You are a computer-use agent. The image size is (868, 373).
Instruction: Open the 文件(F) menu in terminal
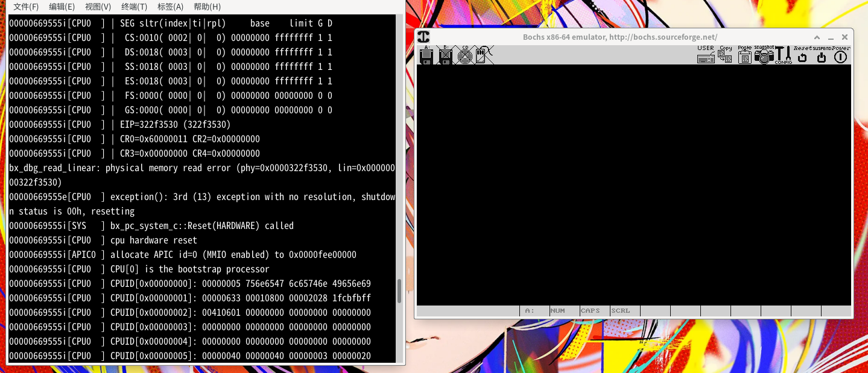(26, 7)
